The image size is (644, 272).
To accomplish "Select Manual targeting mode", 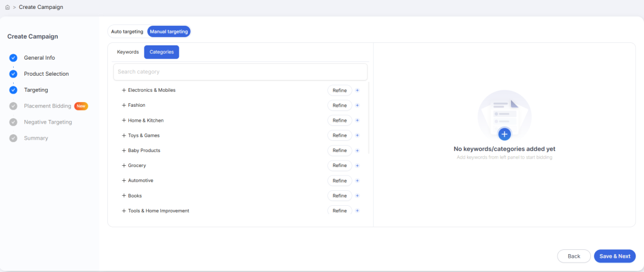I will coord(169,32).
